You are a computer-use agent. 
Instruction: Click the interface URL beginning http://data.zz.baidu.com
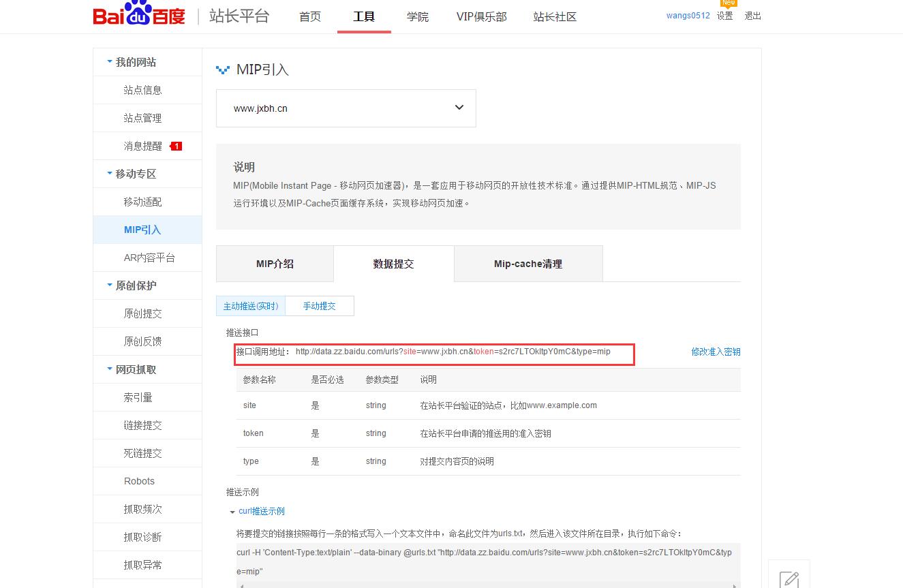453,352
